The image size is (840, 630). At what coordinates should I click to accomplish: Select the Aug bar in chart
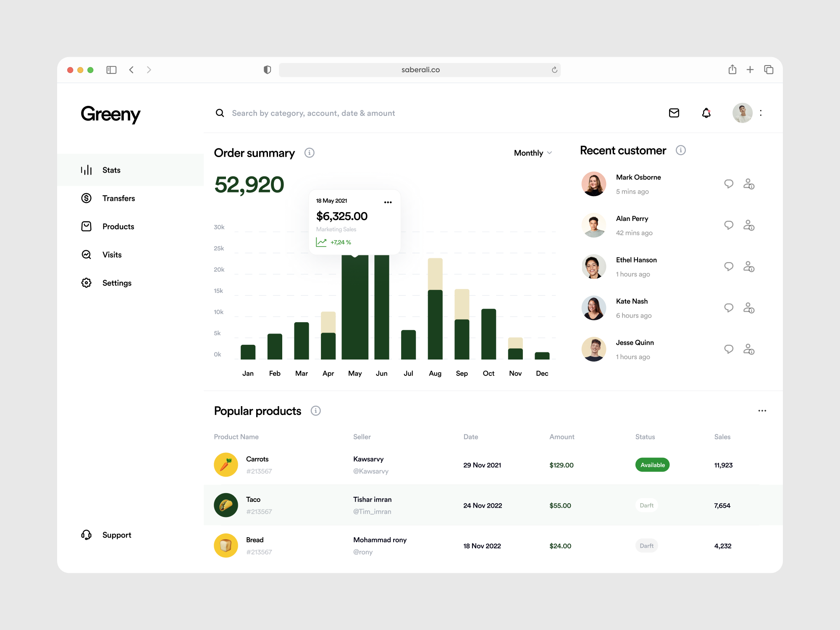click(x=435, y=309)
